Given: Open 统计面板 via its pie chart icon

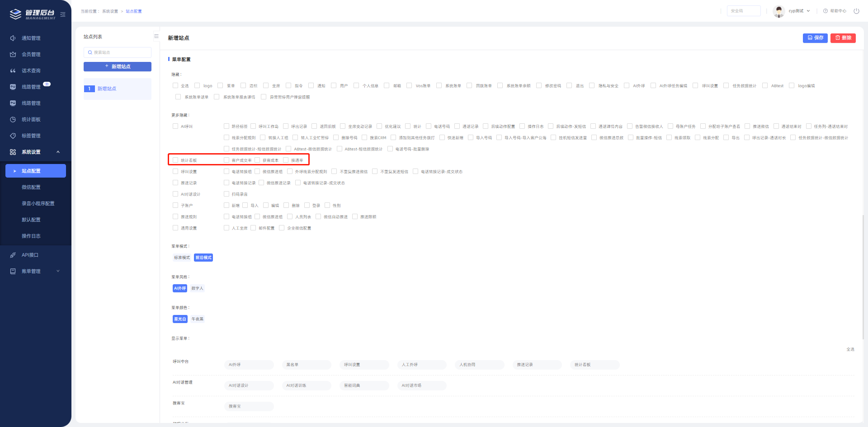Looking at the screenshot, I should tap(13, 119).
